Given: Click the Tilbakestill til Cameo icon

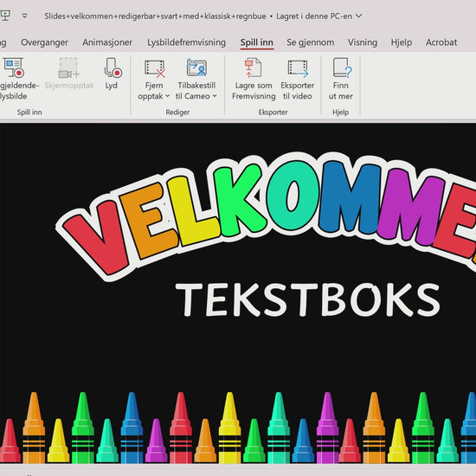Looking at the screenshot, I should (x=196, y=68).
